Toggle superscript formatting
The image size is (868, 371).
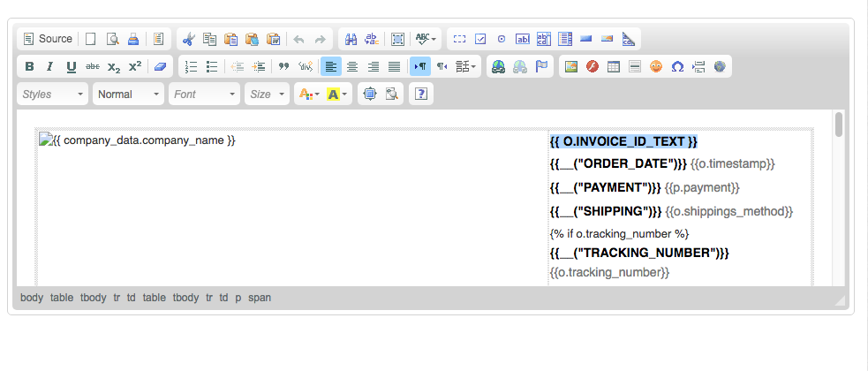(x=134, y=66)
